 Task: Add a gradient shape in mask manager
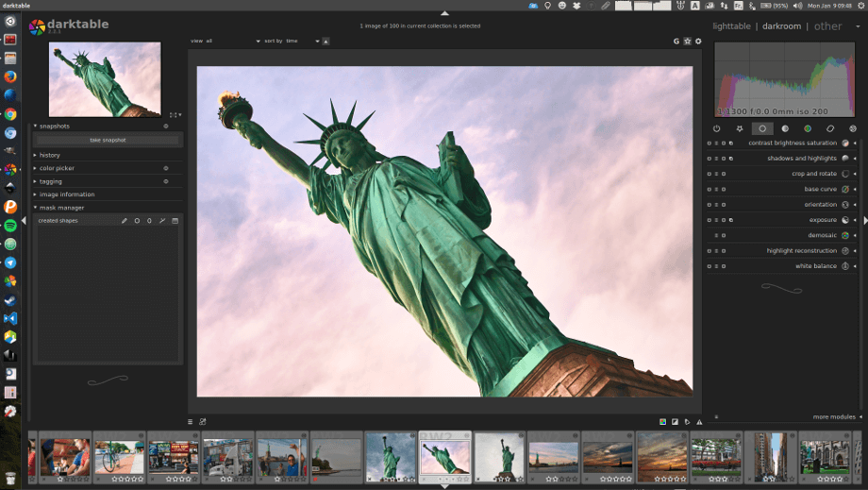tap(175, 220)
